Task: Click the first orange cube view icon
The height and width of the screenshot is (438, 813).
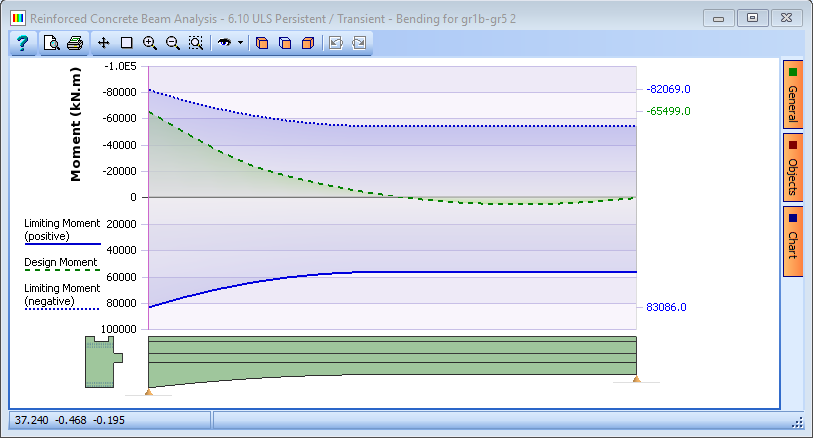Action: pos(262,43)
